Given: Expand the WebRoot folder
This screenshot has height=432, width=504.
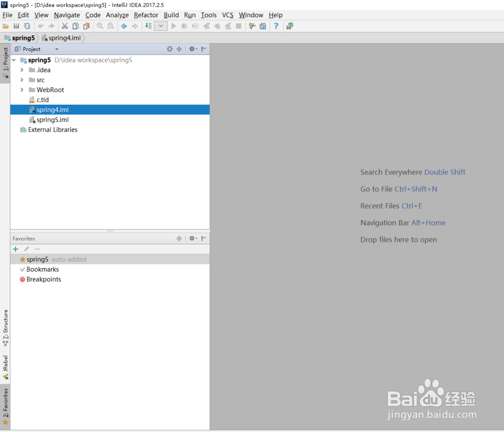Looking at the screenshot, I should click(22, 90).
